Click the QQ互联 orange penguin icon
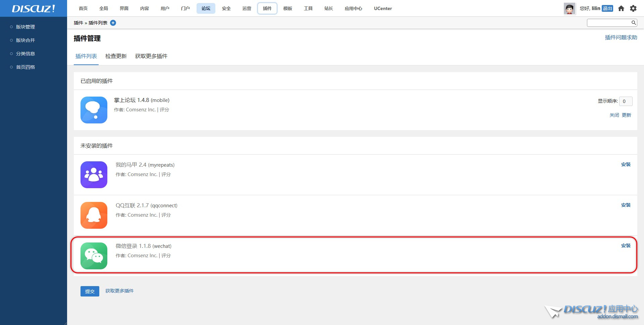Image resolution: width=644 pixels, height=325 pixels. click(x=94, y=215)
